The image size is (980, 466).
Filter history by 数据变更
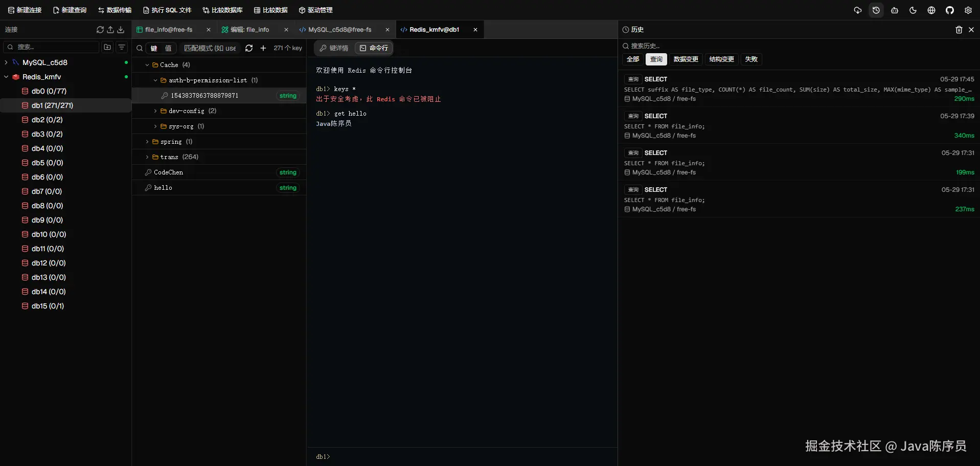[x=686, y=59]
